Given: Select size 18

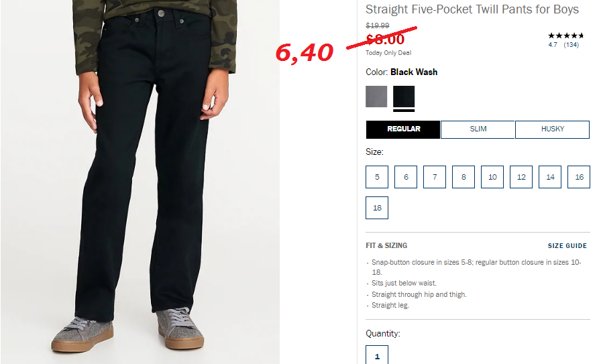Looking at the screenshot, I should [x=377, y=208].
